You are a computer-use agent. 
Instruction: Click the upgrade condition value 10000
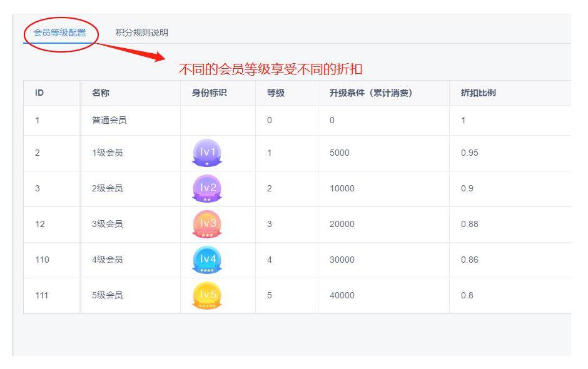342,188
